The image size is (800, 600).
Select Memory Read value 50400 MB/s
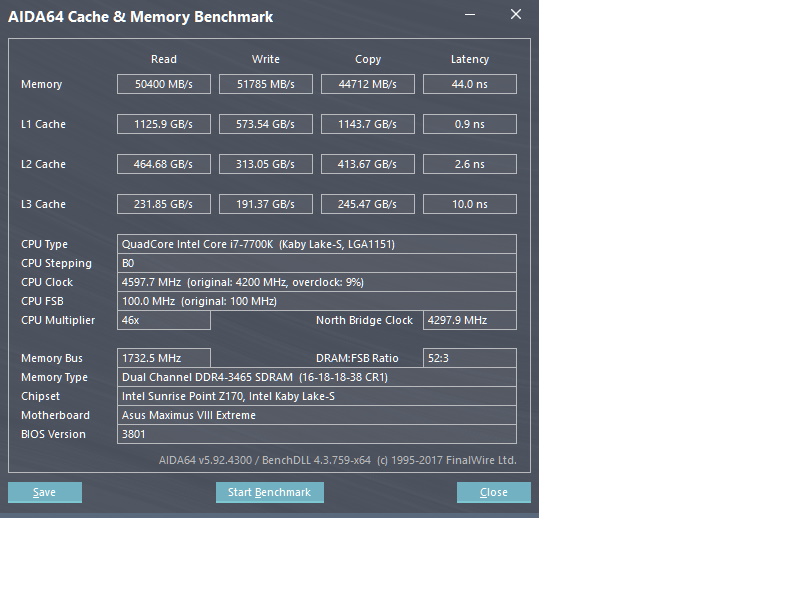pos(164,84)
